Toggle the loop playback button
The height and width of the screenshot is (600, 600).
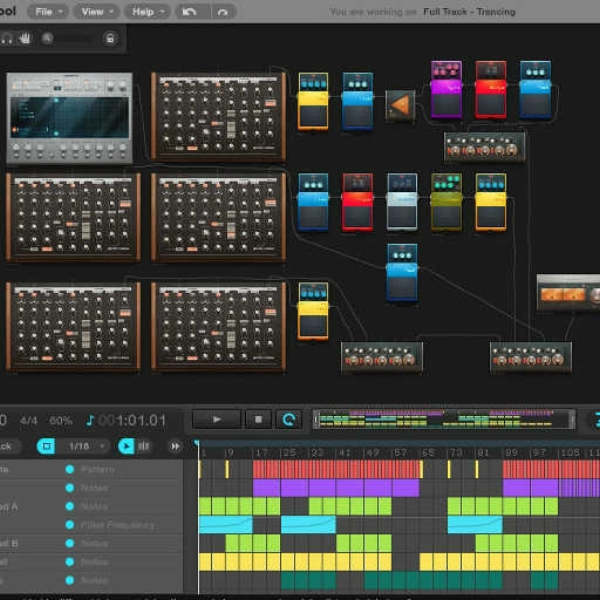(x=289, y=420)
